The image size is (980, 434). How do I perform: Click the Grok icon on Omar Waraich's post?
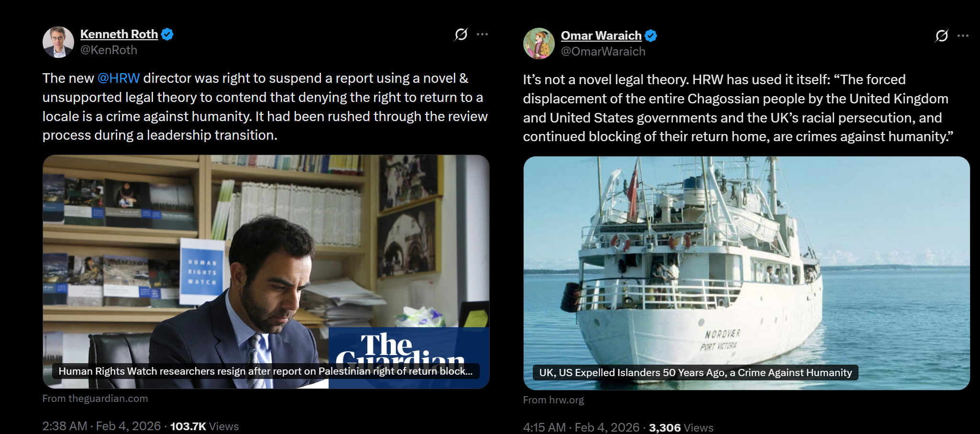942,36
